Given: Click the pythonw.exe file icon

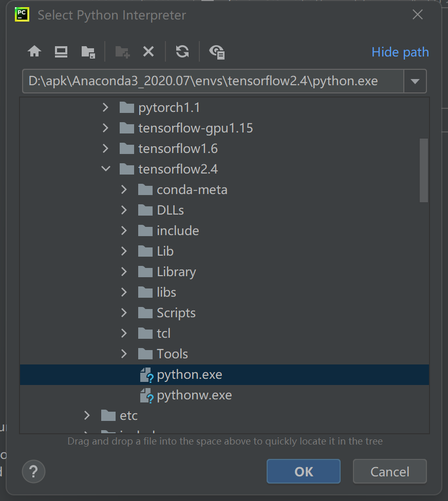Looking at the screenshot, I should click(x=146, y=396).
